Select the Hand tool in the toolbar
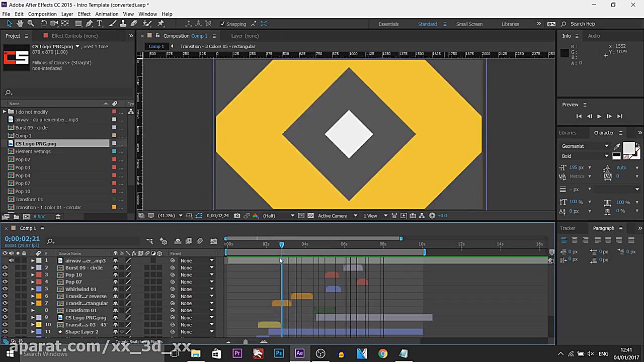Screen dimensions: 644x362 (20, 24)
